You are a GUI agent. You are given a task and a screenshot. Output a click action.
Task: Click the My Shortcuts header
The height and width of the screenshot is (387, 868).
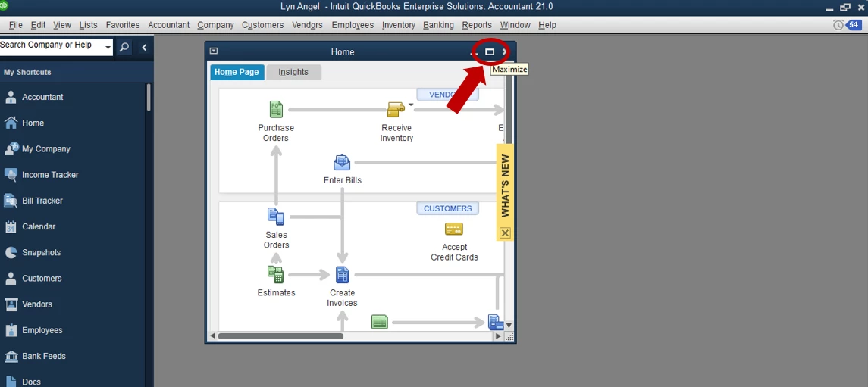pos(28,73)
